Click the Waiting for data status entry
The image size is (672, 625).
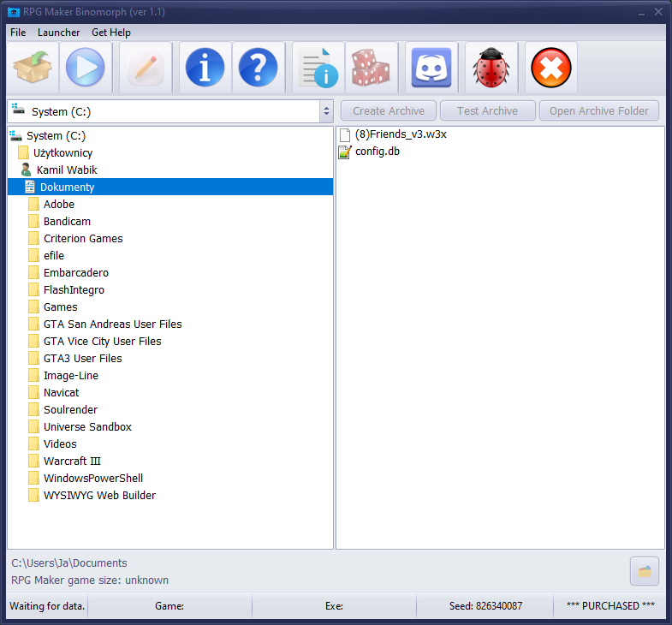click(x=47, y=605)
